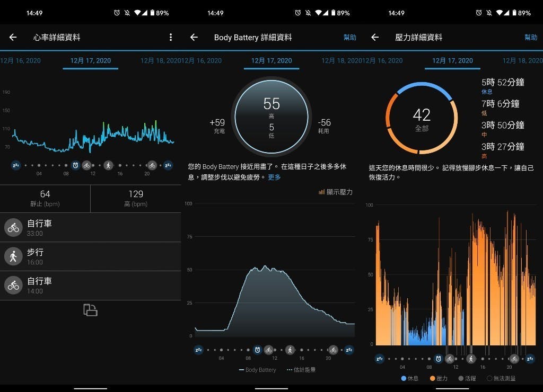Tap the 5時 52分鐘 rest duration
The height and width of the screenshot is (392, 543).
tap(503, 82)
